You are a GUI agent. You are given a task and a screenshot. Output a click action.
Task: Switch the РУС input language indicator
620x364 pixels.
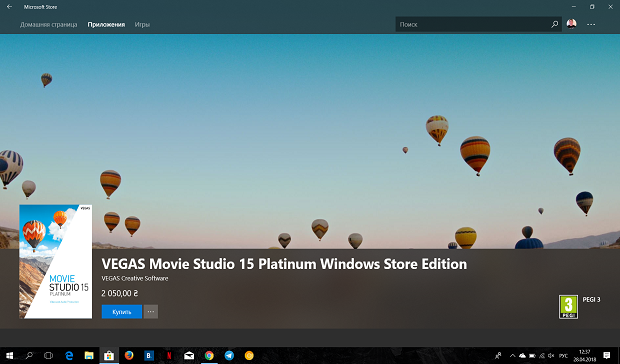tap(563, 356)
